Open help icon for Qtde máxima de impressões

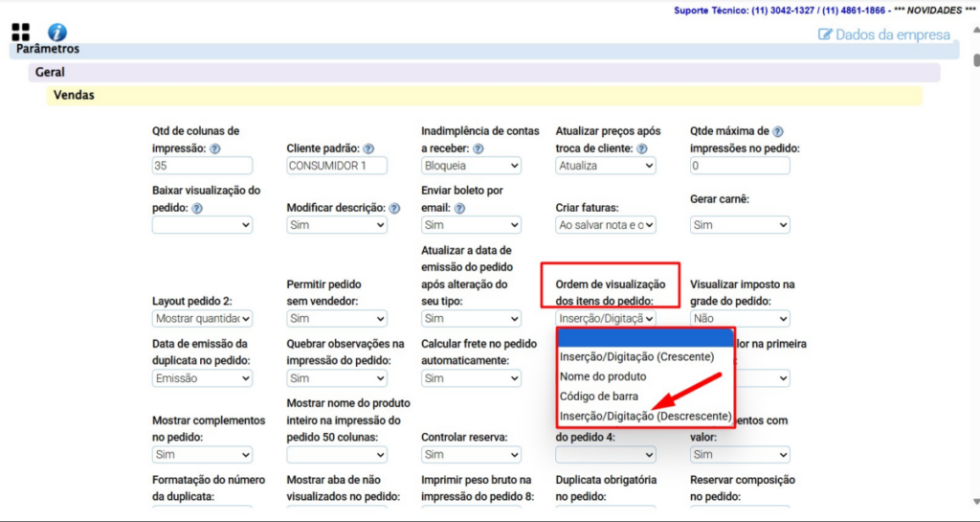tap(777, 131)
